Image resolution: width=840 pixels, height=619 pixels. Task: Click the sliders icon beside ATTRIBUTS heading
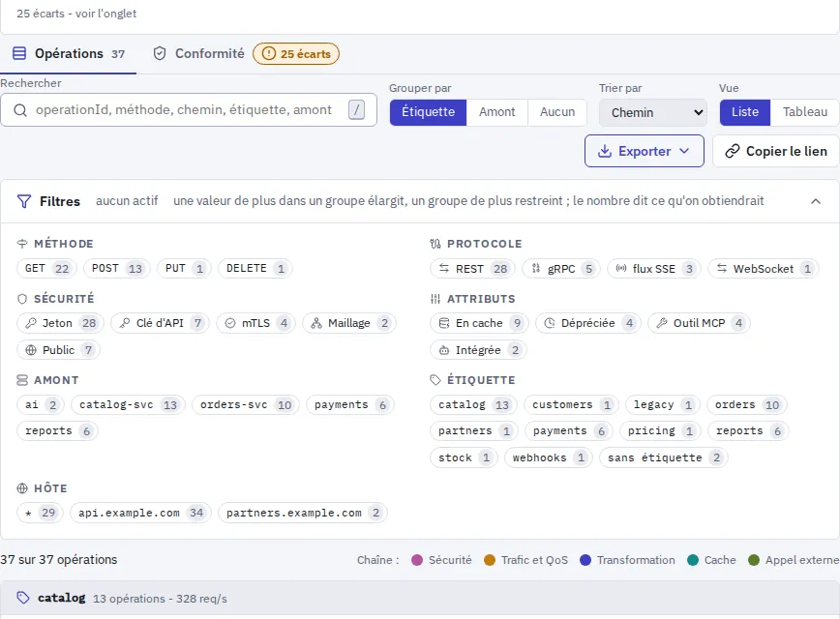tap(435, 299)
